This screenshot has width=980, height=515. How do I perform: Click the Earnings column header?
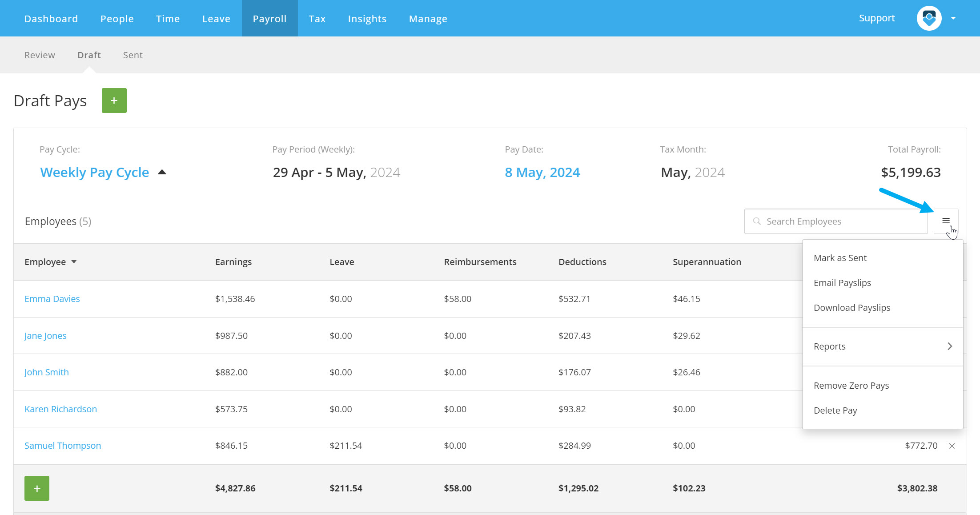(x=233, y=262)
